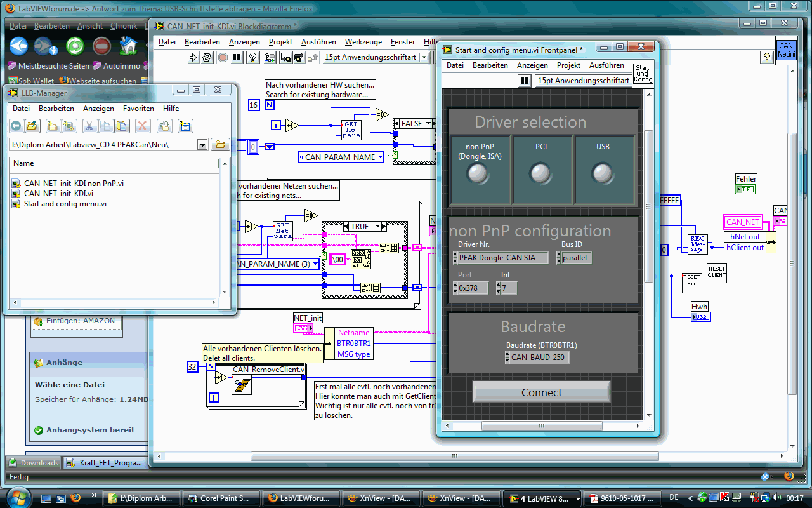Click the cut scissors icon in LLB-Manager
812x508 pixels.
click(90, 126)
